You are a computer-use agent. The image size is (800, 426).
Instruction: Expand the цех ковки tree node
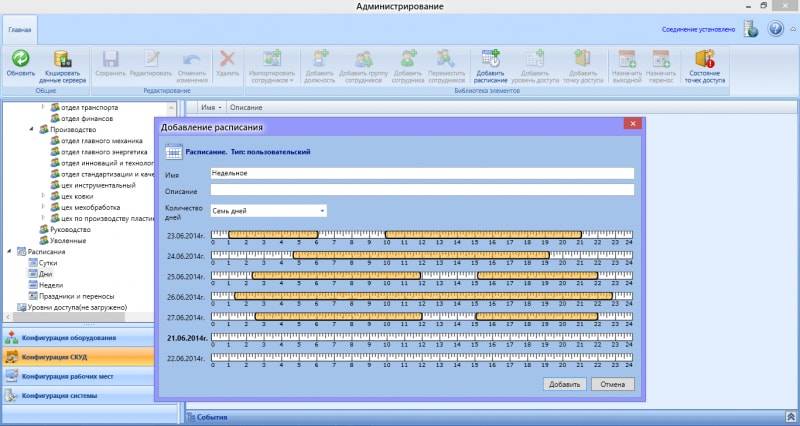click(43, 196)
